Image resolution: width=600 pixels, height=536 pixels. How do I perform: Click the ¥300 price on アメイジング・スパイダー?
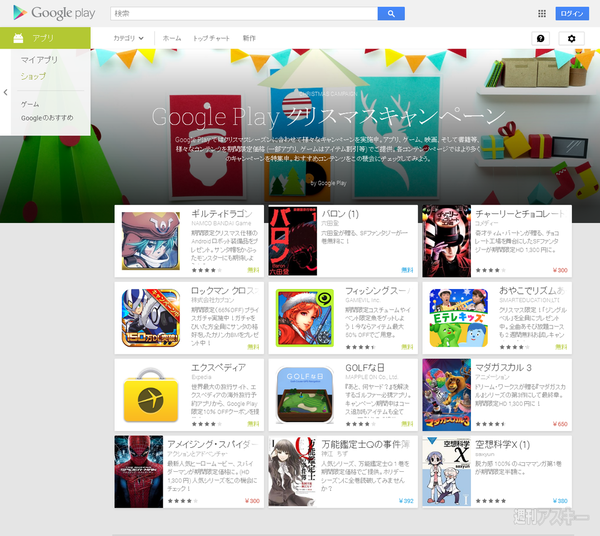pyautogui.click(x=252, y=501)
